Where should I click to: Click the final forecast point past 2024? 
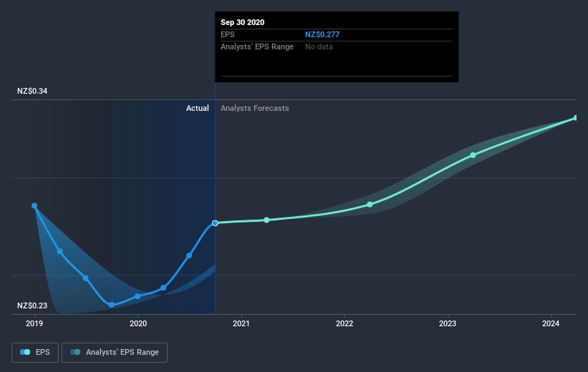point(576,118)
